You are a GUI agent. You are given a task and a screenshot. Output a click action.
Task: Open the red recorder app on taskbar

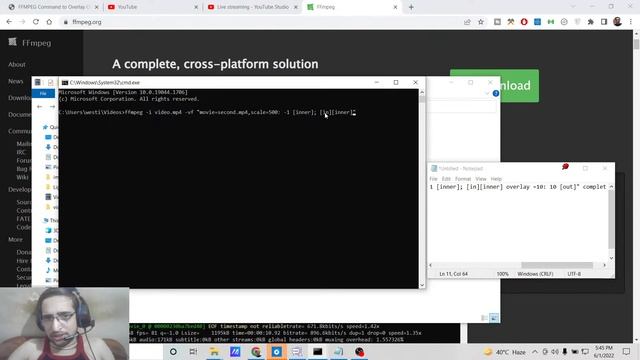[x=359, y=352]
